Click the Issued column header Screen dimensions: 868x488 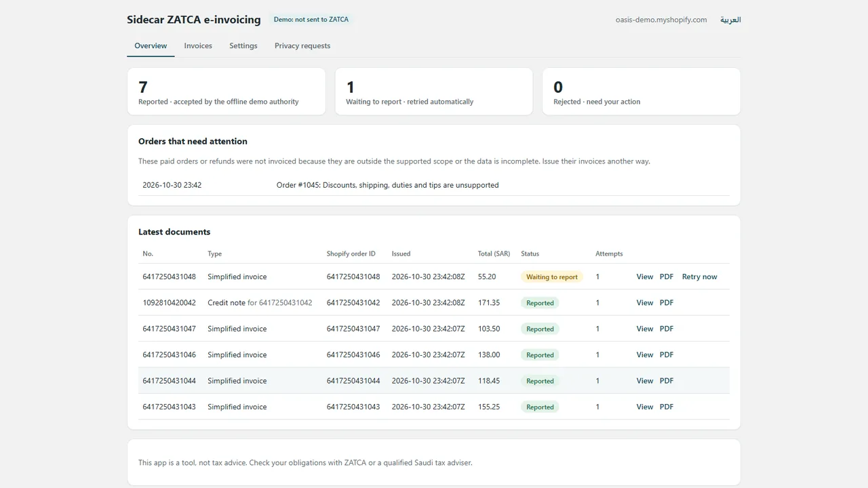click(x=401, y=253)
